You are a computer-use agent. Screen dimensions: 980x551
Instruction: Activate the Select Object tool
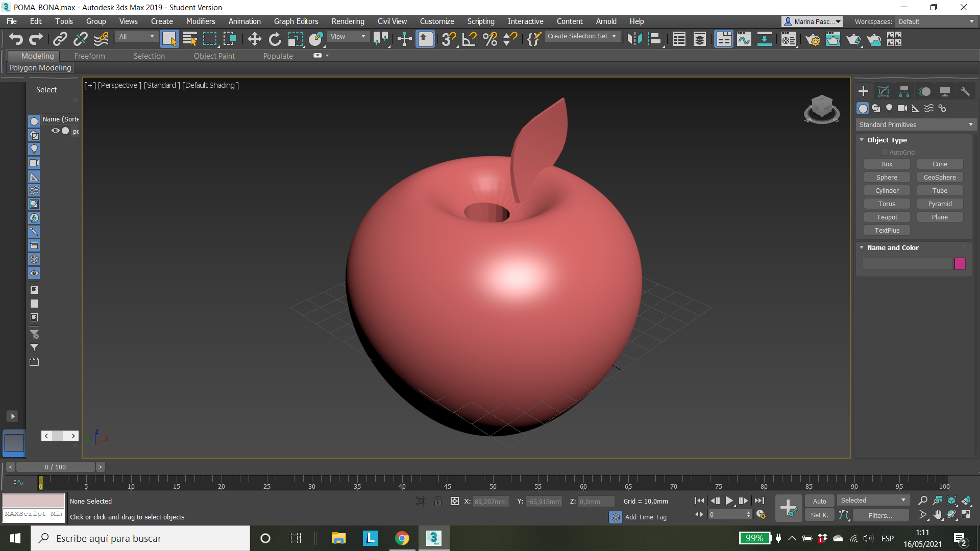[169, 39]
